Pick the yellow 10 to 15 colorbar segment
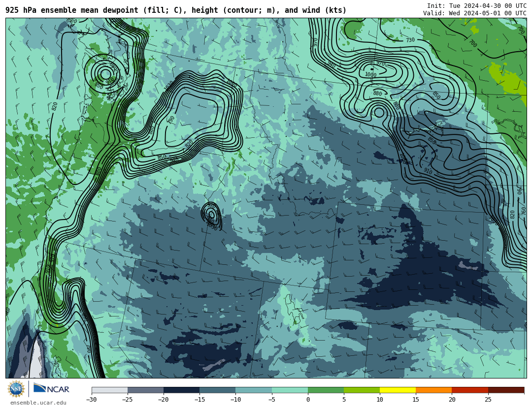The height and width of the screenshot is (409, 532). tap(398, 390)
